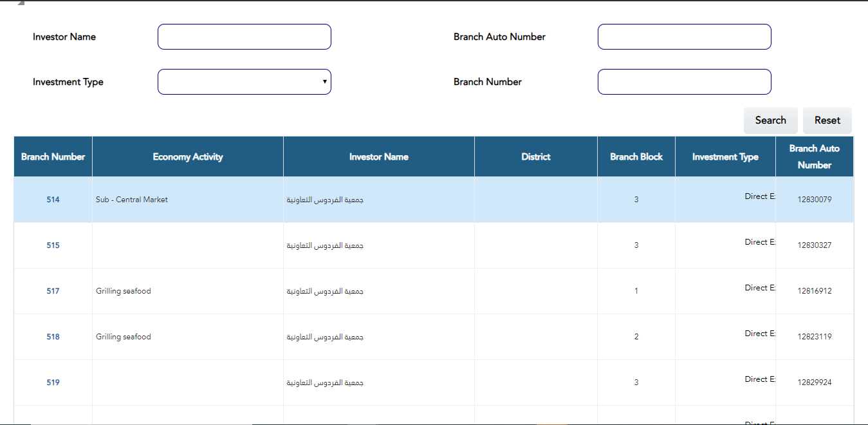Viewport: 868px width, 425px height.
Task: Click the "Direct E" investment type in row 517
Action: click(x=760, y=288)
